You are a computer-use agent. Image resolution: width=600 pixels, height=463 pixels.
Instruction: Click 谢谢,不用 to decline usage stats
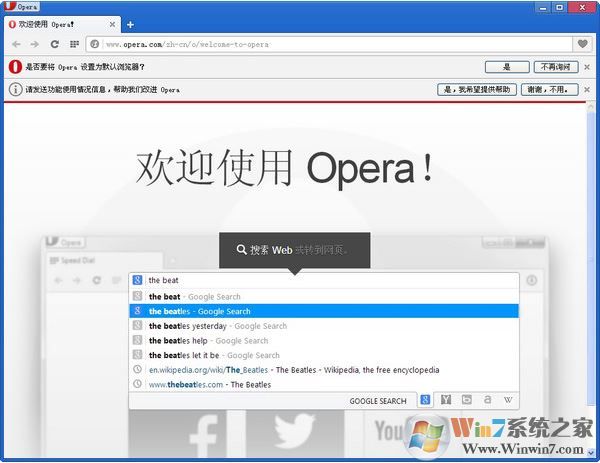550,89
